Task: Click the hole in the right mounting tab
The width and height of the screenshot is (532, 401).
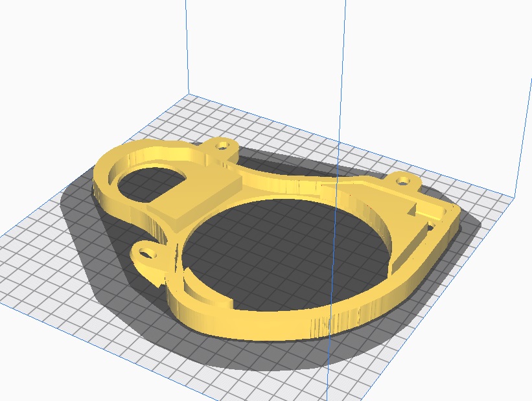Action: (x=404, y=181)
